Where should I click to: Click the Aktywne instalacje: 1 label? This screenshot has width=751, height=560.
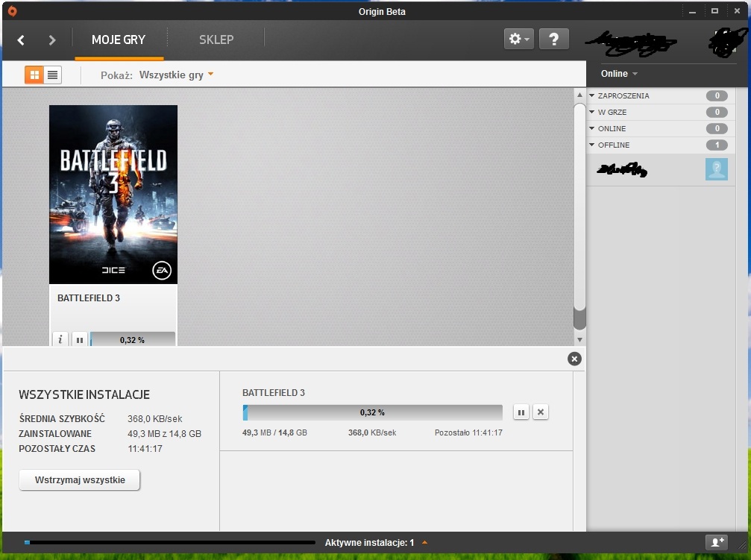point(369,543)
